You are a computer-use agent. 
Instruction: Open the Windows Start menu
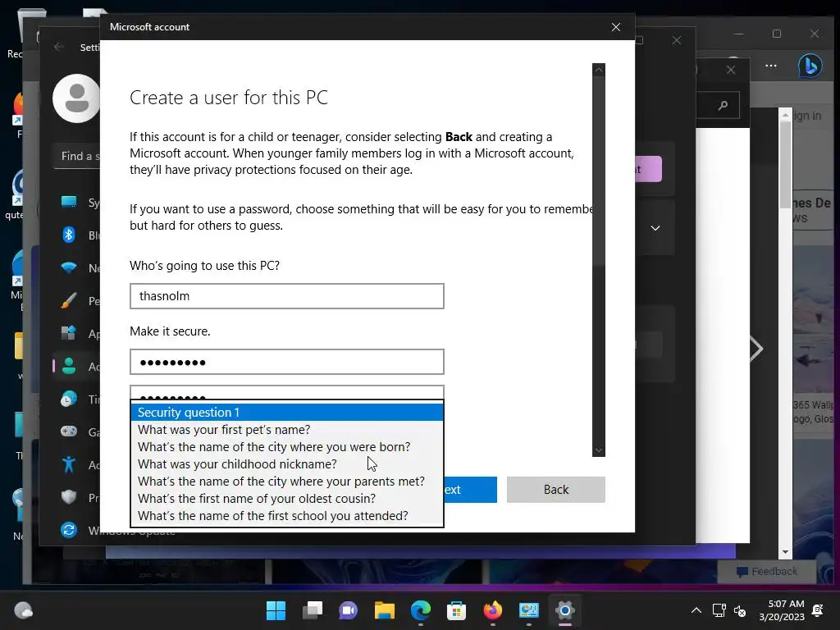(276, 610)
